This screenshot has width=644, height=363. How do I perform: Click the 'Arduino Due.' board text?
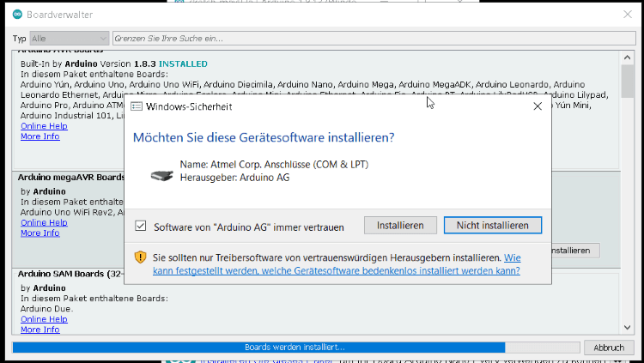point(47,309)
